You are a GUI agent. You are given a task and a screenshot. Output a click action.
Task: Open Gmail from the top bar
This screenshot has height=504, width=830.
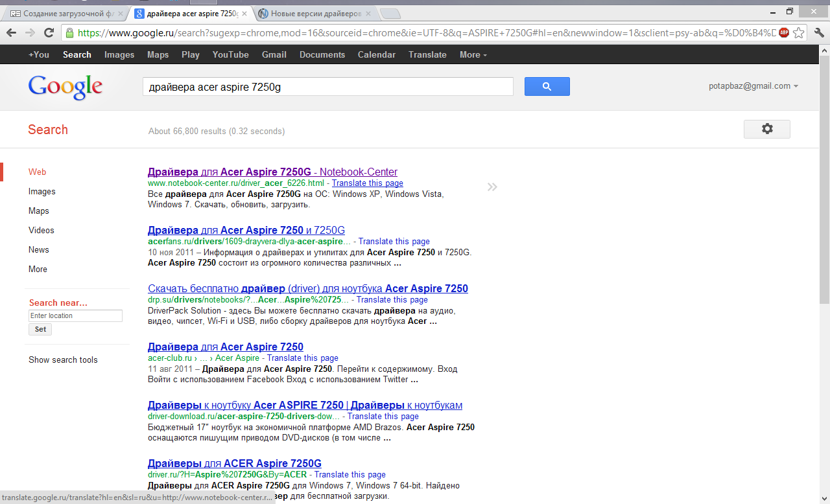tap(274, 54)
